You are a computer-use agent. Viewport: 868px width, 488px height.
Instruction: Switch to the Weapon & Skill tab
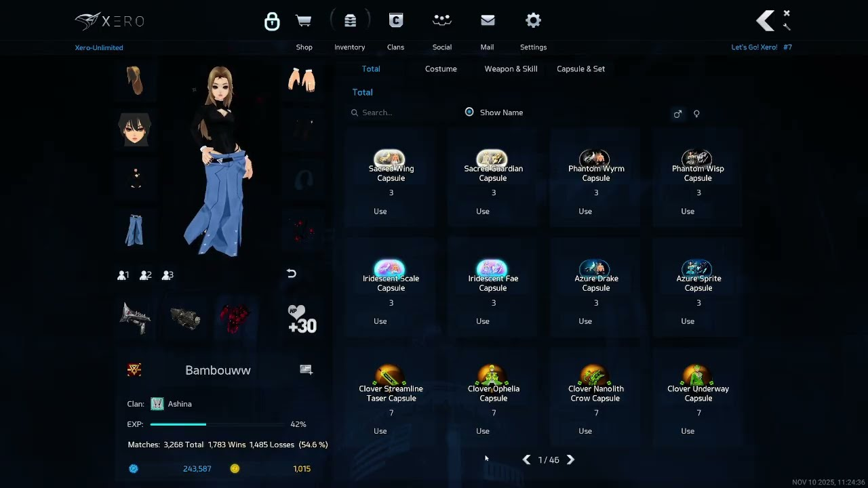[x=511, y=69]
